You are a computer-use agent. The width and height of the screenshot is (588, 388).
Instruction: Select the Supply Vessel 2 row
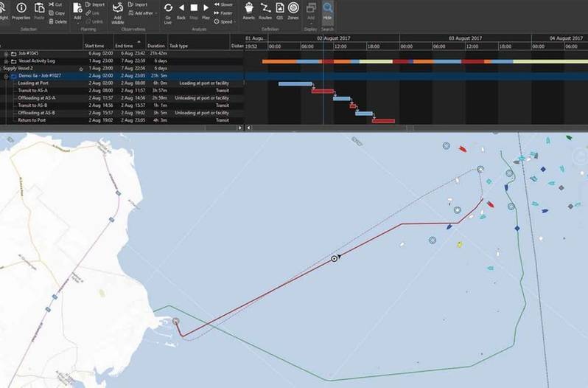coord(122,69)
